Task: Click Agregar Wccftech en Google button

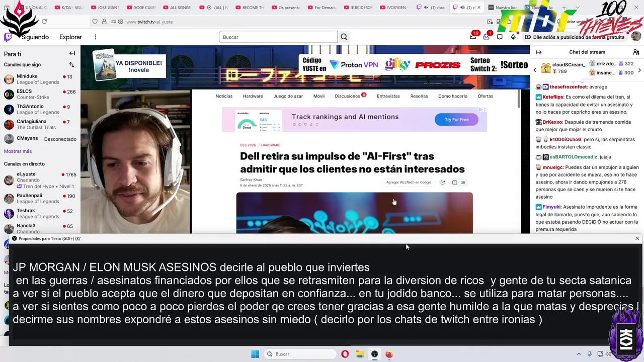Action: (409, 183)
